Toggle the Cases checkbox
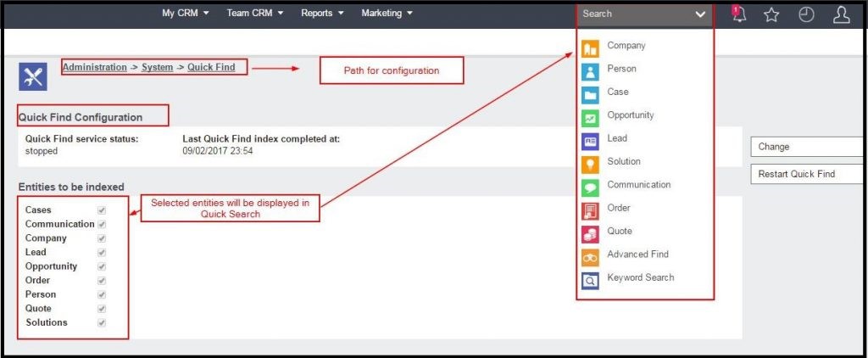868x358 pixels. point(102,210)
